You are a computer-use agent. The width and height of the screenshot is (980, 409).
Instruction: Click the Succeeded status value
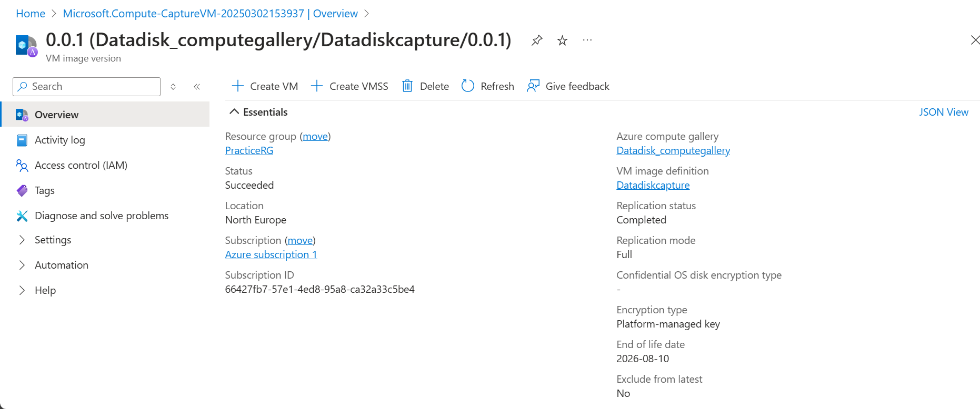[x=249, y=185]
